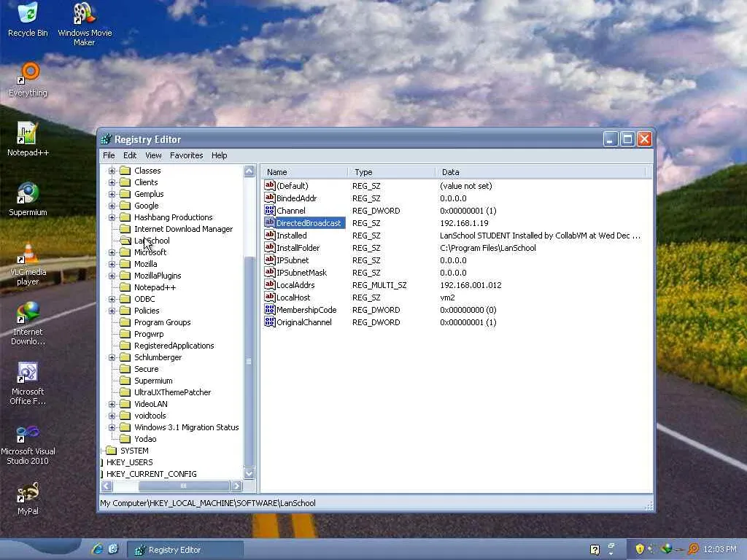Image resolution: width=747 pixels, height=560 pixels.
Task: Click the Internet Explorer quick launch icon
Action: (98, 548)
